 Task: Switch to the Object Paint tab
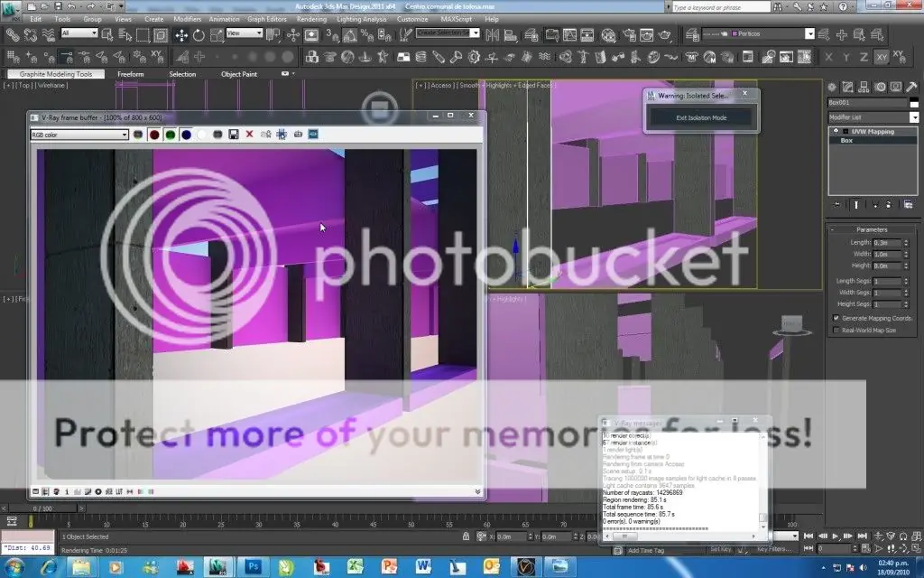[x=238, y=74]
